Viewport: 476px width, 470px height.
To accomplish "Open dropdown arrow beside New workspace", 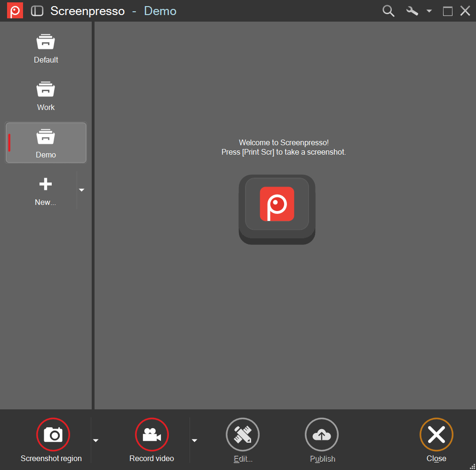I will point(81,190).
